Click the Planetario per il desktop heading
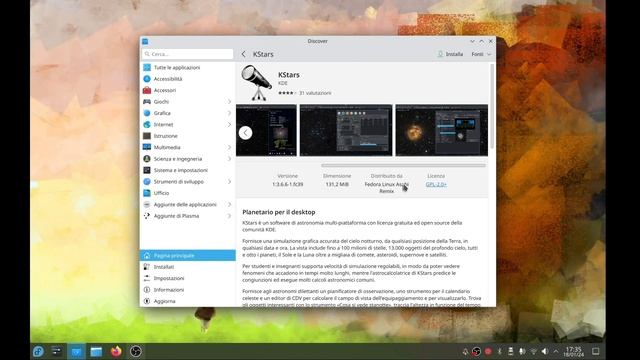640x360 pixels. click(279, 212)
